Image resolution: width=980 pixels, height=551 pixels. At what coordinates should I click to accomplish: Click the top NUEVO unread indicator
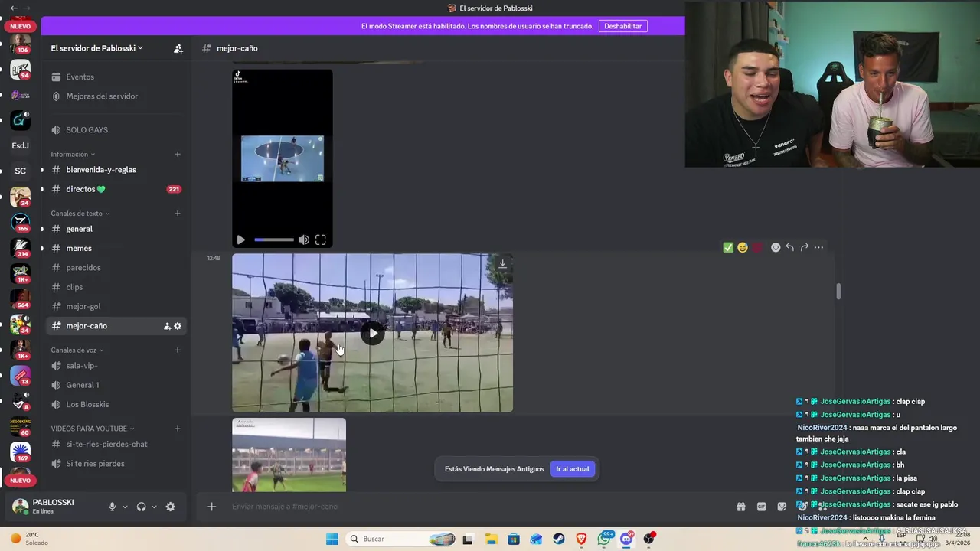point(21,26)
